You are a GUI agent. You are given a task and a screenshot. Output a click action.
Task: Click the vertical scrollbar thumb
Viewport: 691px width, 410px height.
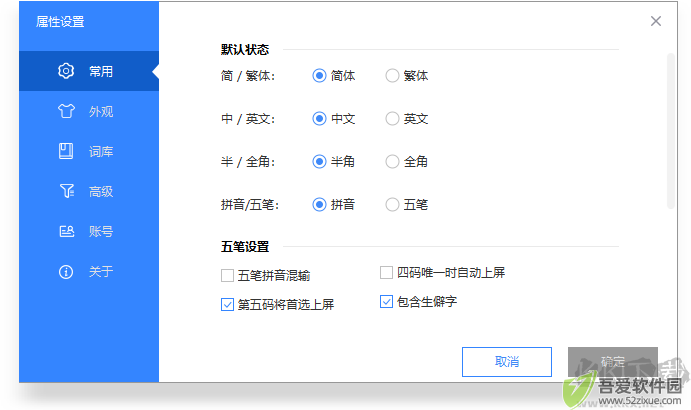671,131
